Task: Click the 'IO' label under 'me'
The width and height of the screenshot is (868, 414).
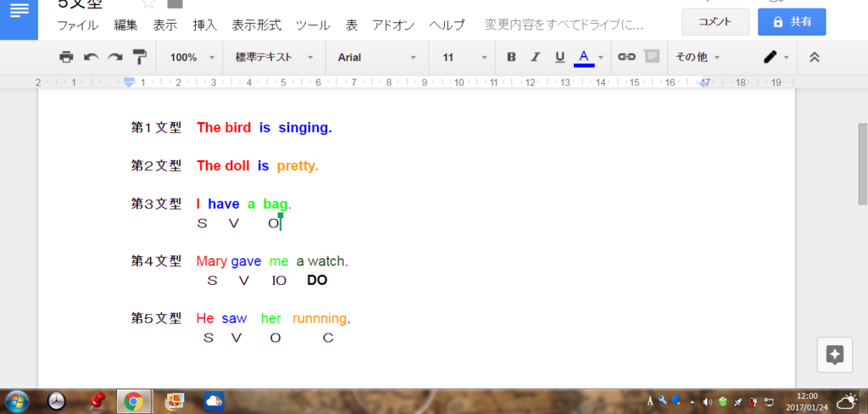Action: coord(279,281)
